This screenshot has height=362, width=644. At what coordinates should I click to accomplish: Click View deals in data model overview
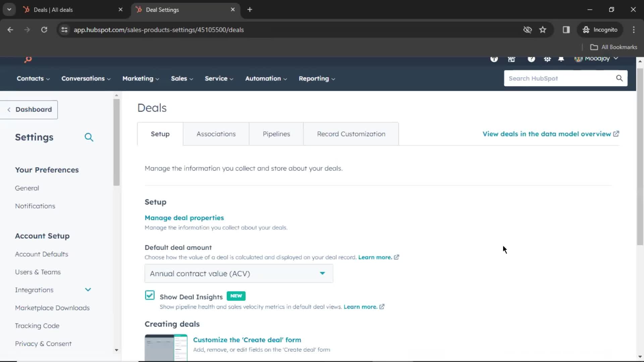click(546, 134)
